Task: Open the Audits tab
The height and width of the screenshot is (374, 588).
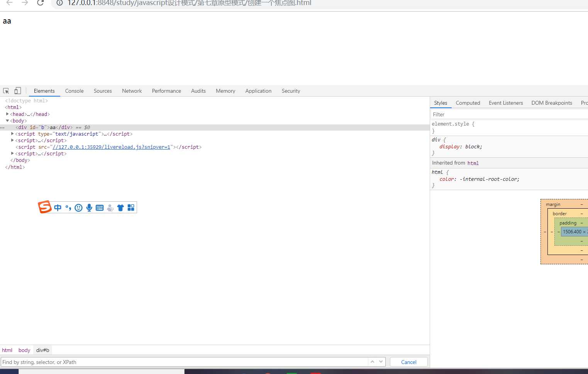Action: coord(198,91)
